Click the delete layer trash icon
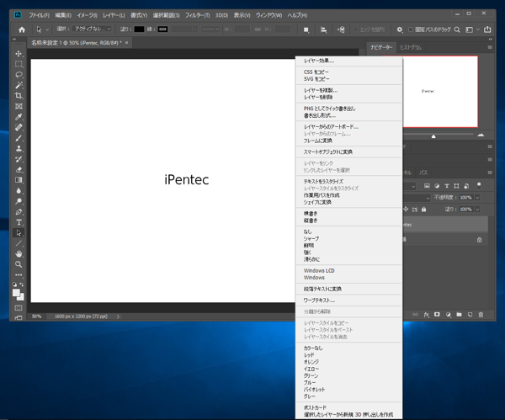Screen dimensions: 505x420 [481, 315]
